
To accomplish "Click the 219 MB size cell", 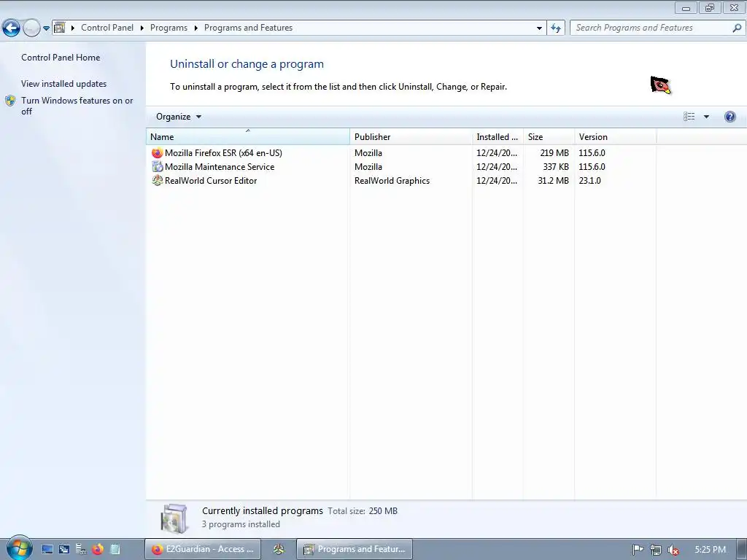I will pos(554,153).
